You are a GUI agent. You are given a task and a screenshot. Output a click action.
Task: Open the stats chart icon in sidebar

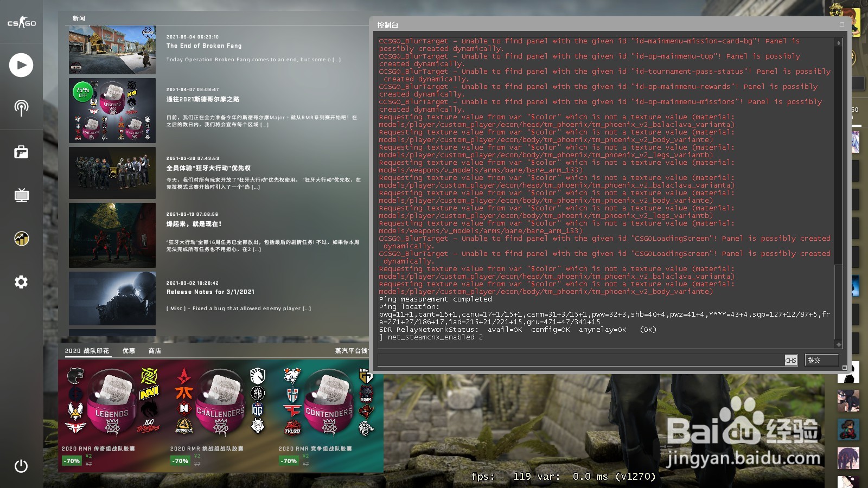(21, 239)
